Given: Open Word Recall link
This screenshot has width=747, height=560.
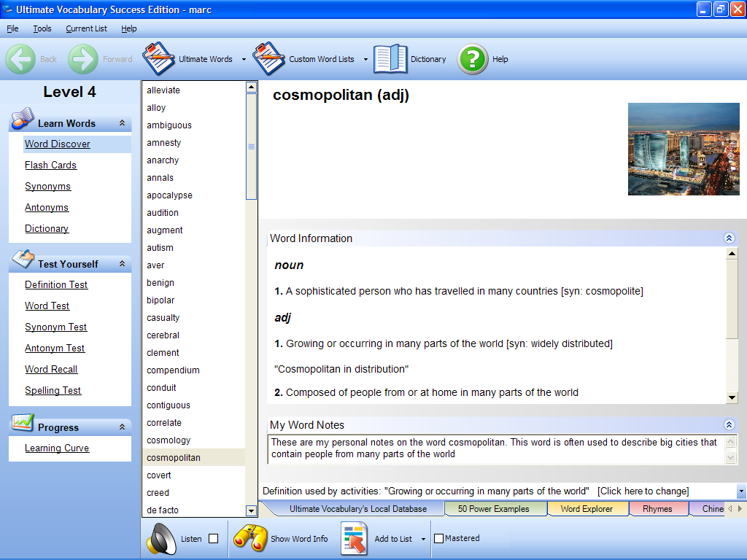Looking at the screenshot, I should tap(51, 369).
